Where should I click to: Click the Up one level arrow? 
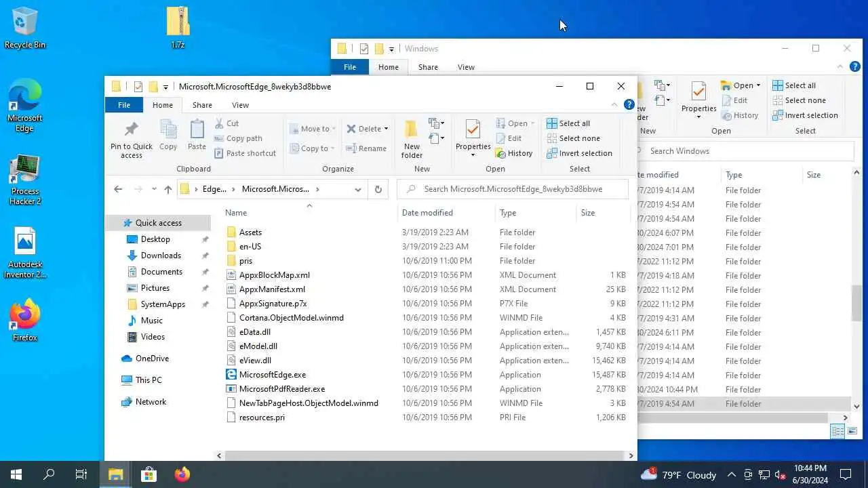coord(168,189)
